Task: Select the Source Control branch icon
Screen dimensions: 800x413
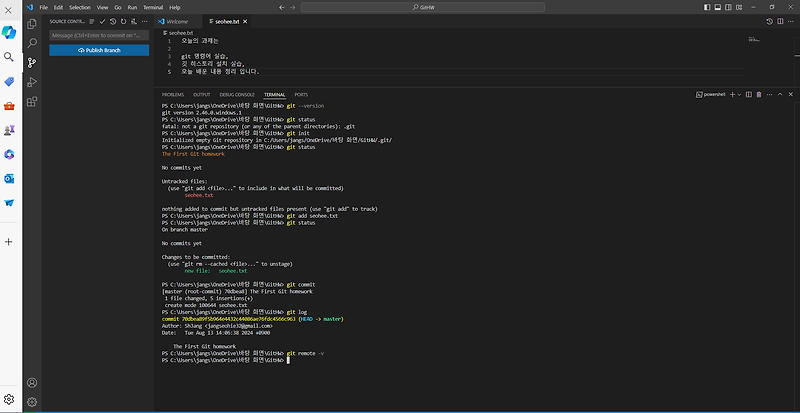Action: coord(32,63)
